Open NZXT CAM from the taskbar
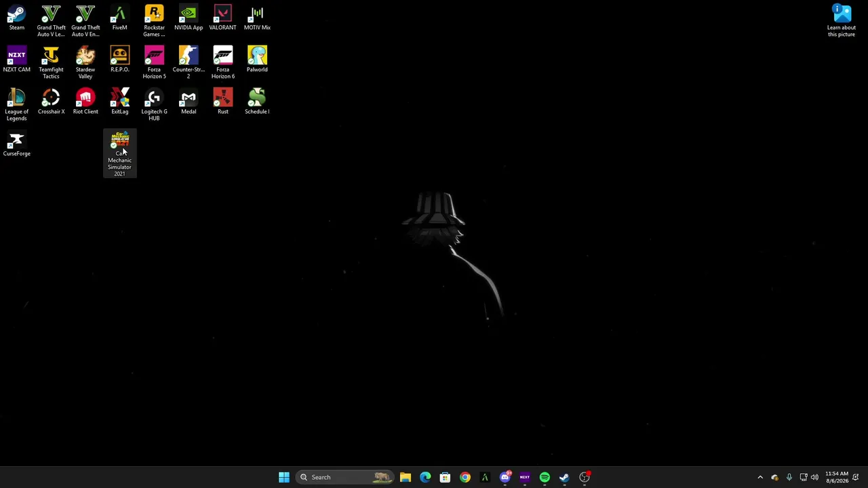 point(525,477)
